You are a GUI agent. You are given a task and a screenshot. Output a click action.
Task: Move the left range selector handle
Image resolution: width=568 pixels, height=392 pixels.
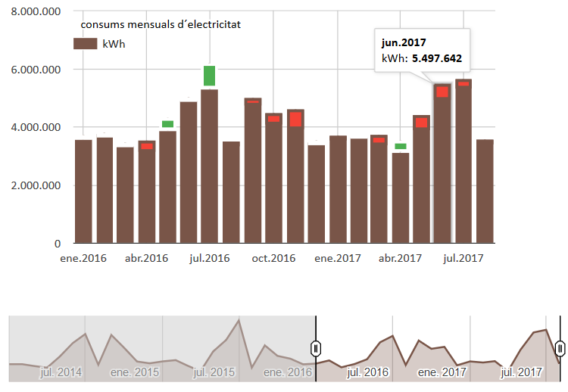(x=316, y=349)
